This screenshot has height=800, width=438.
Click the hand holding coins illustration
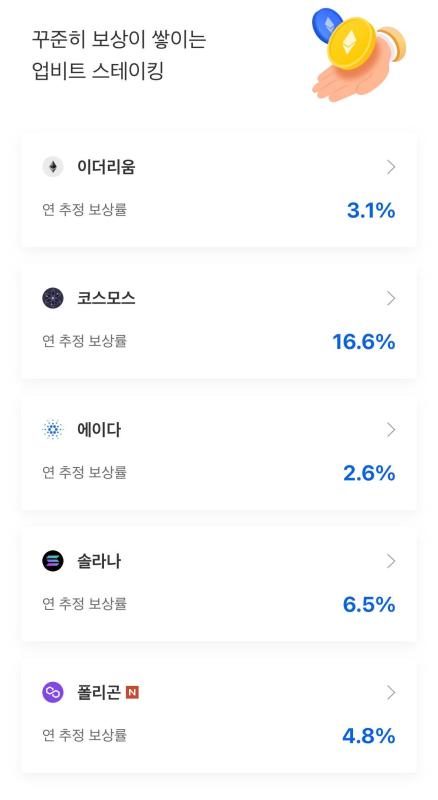coord(358,54)
